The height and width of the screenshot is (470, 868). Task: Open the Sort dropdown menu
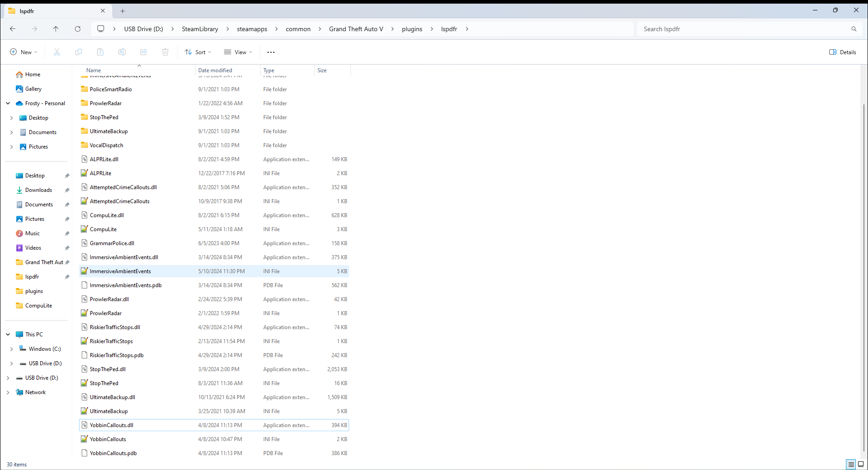[x=198, y=52]
